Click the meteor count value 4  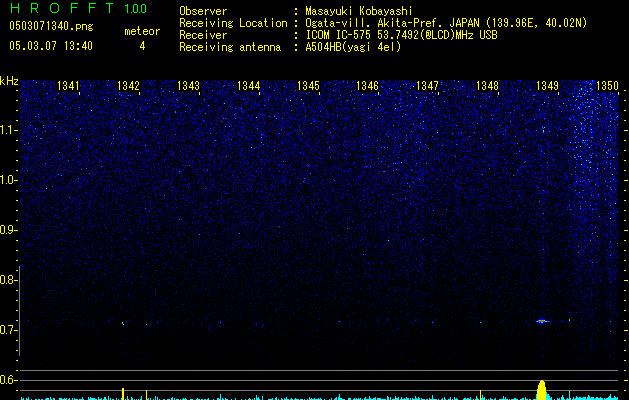tap(142, 46)
